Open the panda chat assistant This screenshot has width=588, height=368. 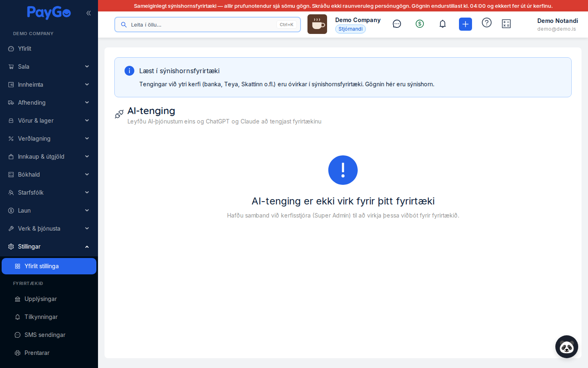567,347
